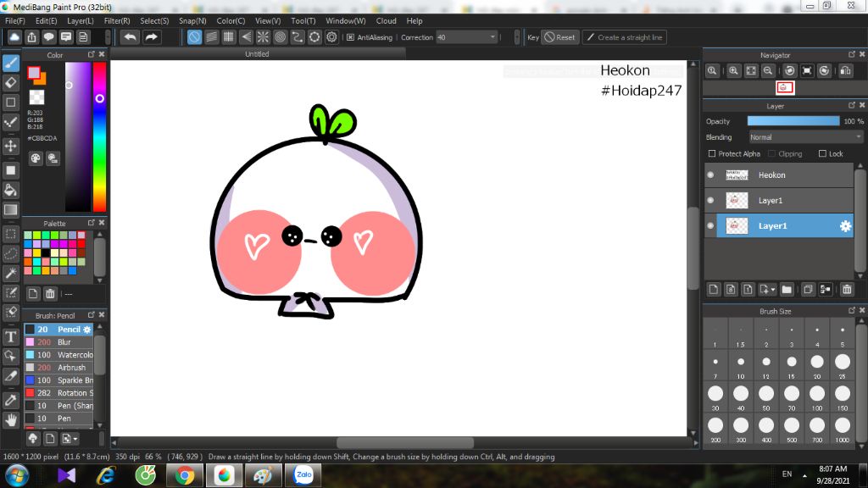
Task: Open add-layer dropdown arrow in Layer panel
Action: 773,290
